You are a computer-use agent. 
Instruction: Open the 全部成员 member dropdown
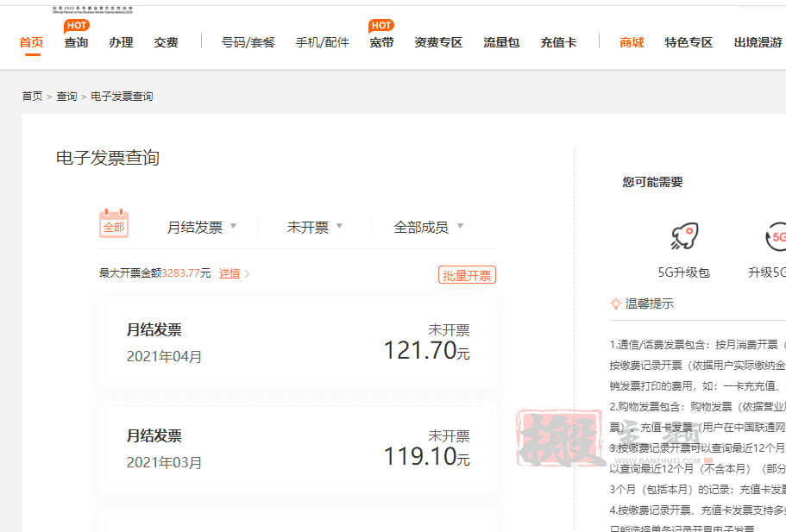(428, 228)
